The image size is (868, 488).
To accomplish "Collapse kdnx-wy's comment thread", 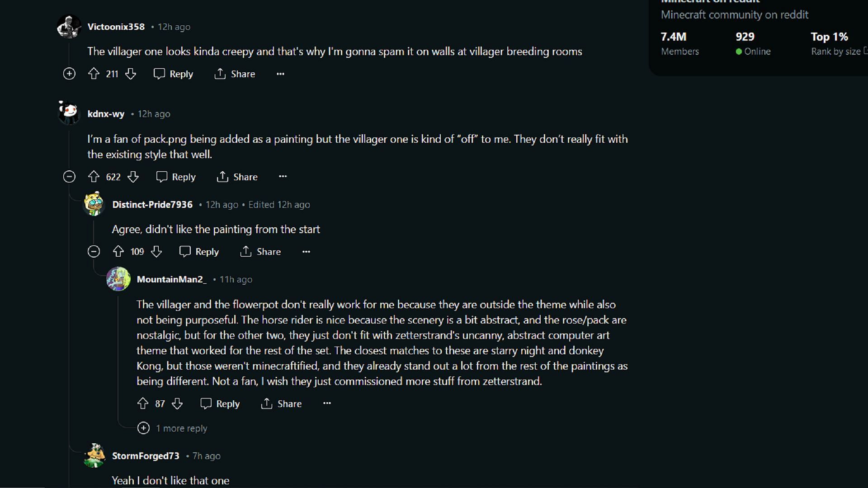I will [69, 177].
